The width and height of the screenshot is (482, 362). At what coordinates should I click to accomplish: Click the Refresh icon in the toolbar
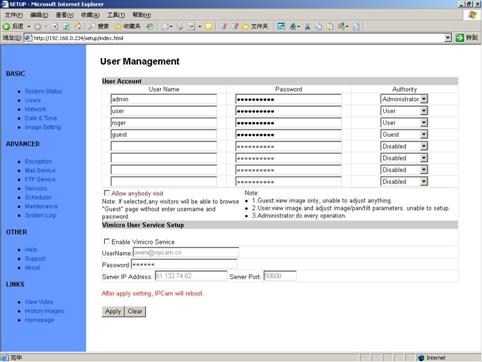(x=67, y=26)
